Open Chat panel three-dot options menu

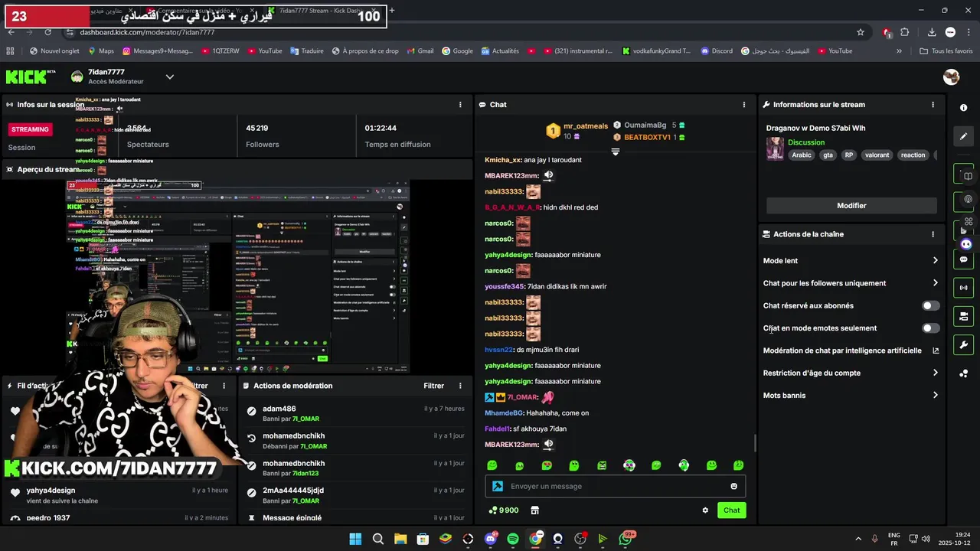(x=743, y=105)
